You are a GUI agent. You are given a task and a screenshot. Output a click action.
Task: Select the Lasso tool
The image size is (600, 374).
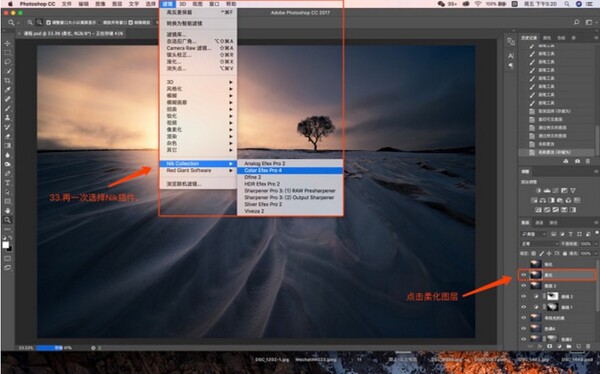[7, 62]
